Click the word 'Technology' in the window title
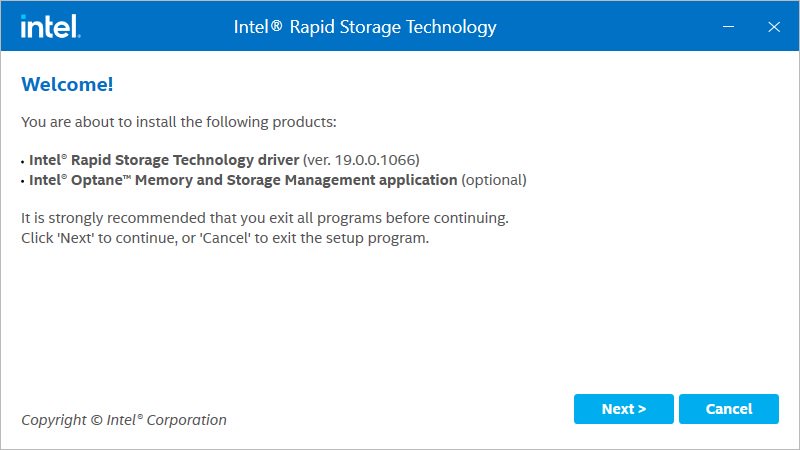 449,27
